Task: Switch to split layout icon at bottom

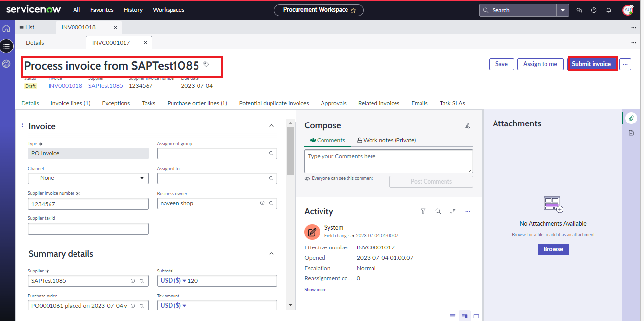Action: tap(465, 316)
